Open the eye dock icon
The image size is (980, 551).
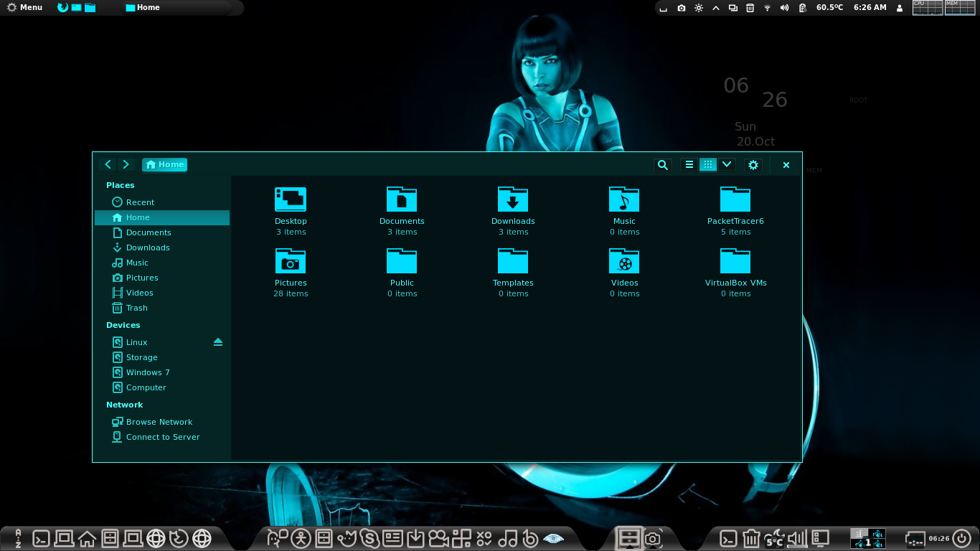pyautogui.click(x=553, y=538)
